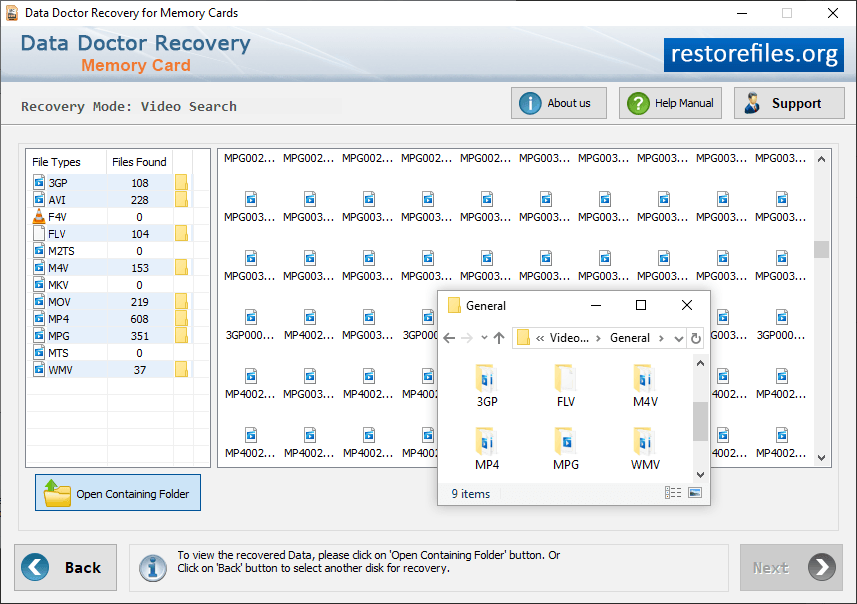Screen dimensions: 857x604
Task: Expand the address bar history dropdown
Action: (x=678, y=338)
